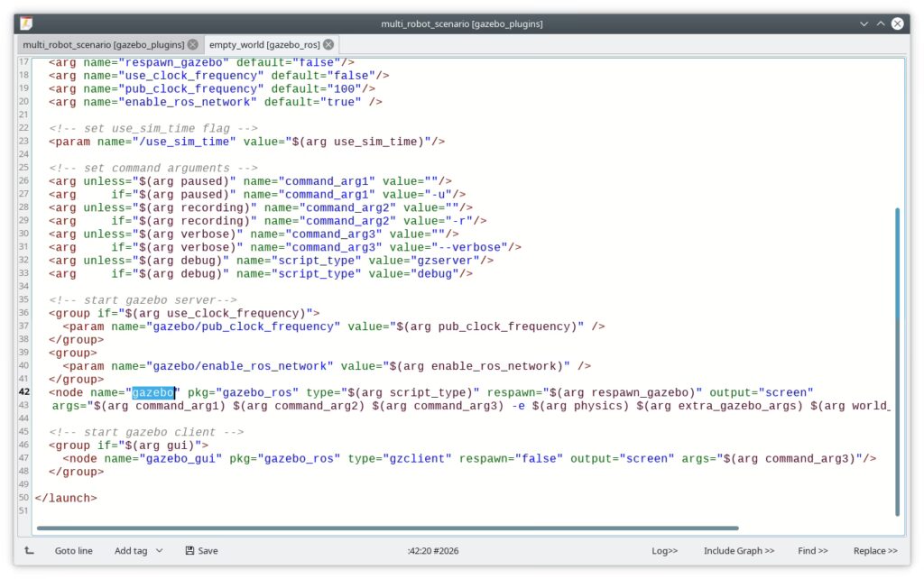This screenshot has width=924, height=579.
Task: Switch to the empty_world [gazebo_ros] tab
Action: click(264, 45)
